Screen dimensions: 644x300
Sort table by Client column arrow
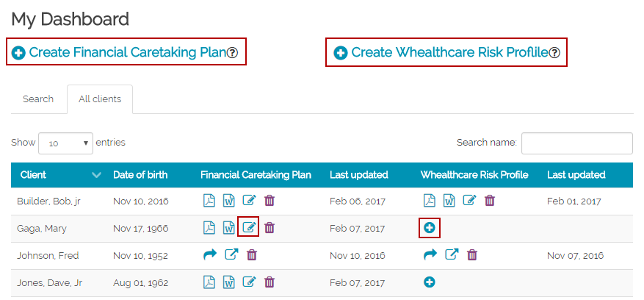96,175
